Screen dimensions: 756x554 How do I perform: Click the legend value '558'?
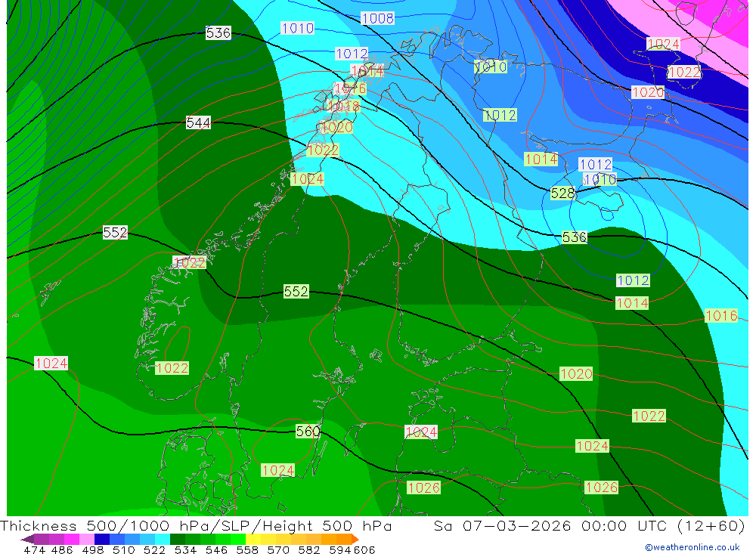(x=247, y=549)
